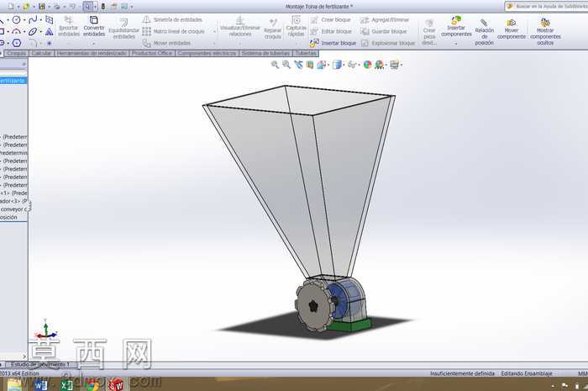Select the Arc sketch tool
This screenshot has height=391, width=588.
(x=16, y=31)
